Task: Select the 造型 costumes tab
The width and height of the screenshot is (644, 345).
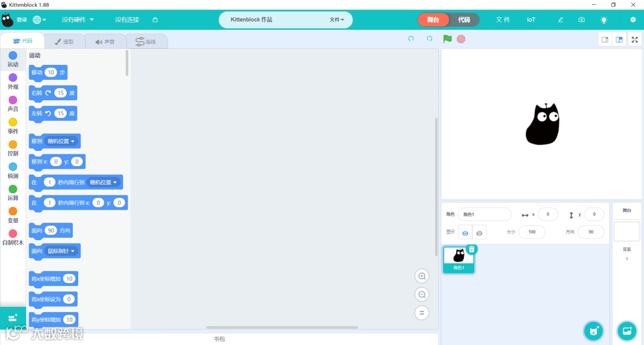Action: [64, 42]
